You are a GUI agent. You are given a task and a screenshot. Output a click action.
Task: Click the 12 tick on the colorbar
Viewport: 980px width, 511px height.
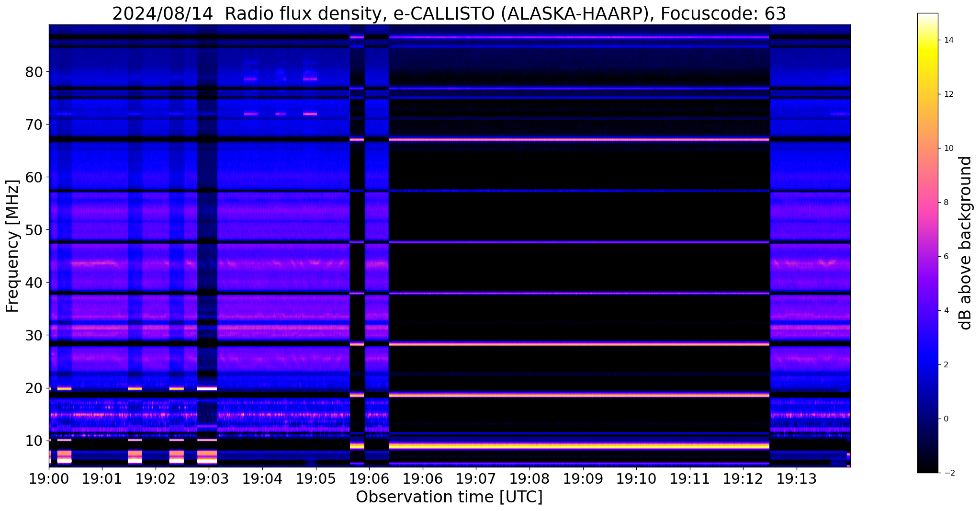(x=947, y=94)
